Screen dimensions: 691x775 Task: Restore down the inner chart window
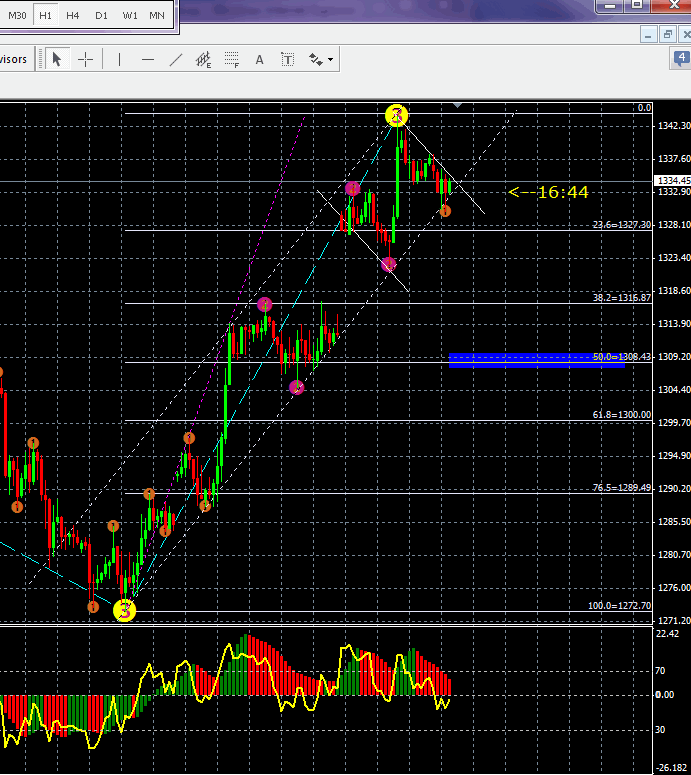[x=668, y=35]
